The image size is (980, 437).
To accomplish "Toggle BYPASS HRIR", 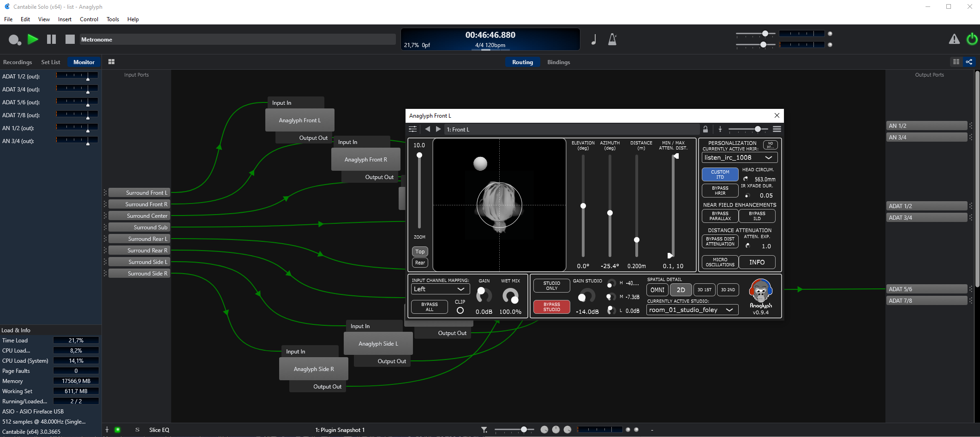I will click(720, 191).
